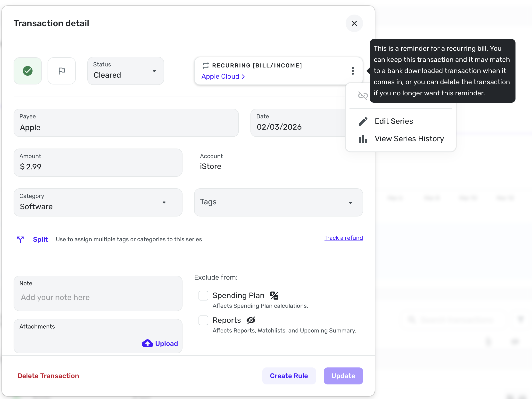Click the green reviewed checkmark icon
This screenshot has height=399, width=532.
click(x=28, y=71)
